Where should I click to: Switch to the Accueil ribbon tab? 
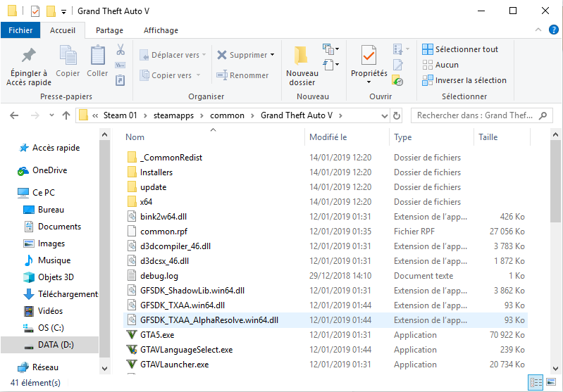[63, 30]
